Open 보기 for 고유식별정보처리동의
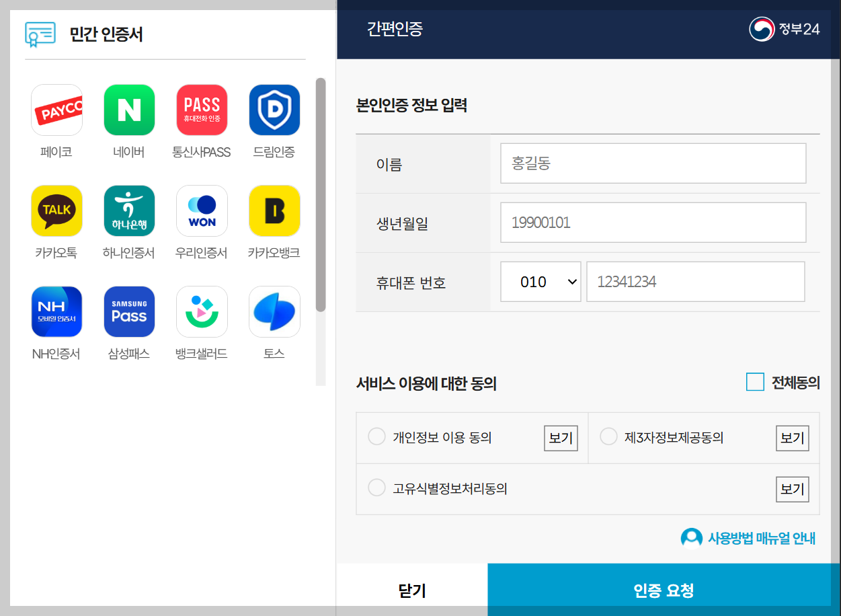The width and height of the screenshot is (841, 616). pyautogui.click(x=793, y=489)
